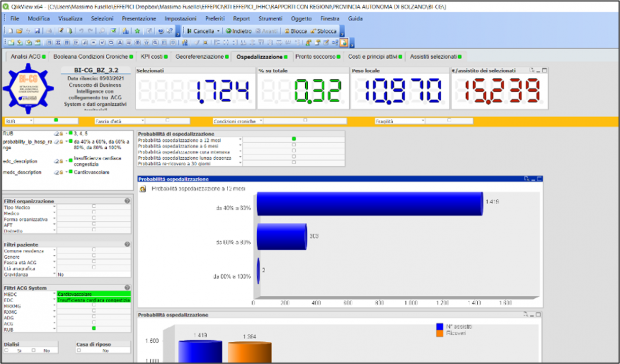Select the green Insufficienza cardiaca congestizia EDC value
Screen dimensions: 620x364
click(94, 300)
